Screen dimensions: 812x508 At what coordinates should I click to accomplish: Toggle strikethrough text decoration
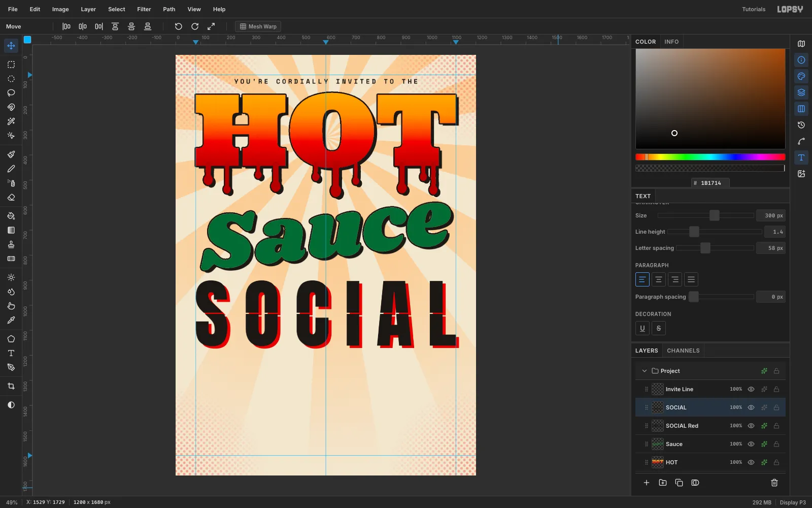pyautogui.click(x=659, y=328)
